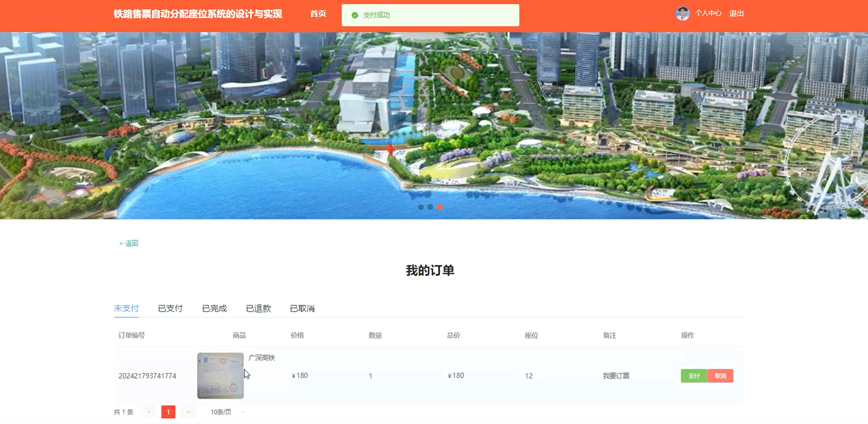Click 退出 to log out

(x=736, y=13)
